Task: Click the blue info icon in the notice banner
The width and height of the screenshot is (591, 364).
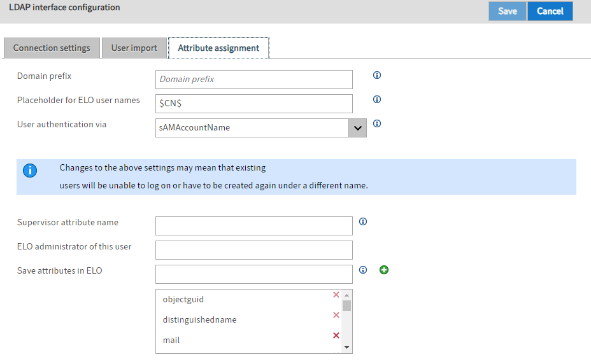Action: pos(30,171)
